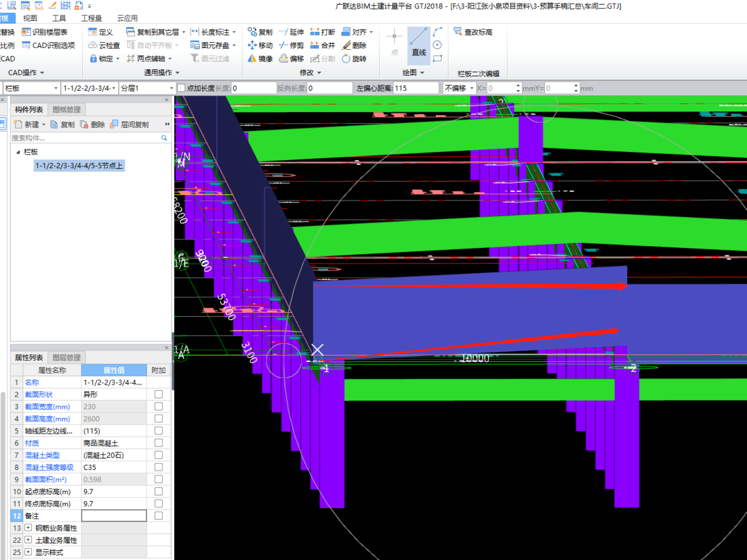The height and width of the screenshot is (560, 747).
Task: Click the 合并 merge tool
Action: click(323, 45)
